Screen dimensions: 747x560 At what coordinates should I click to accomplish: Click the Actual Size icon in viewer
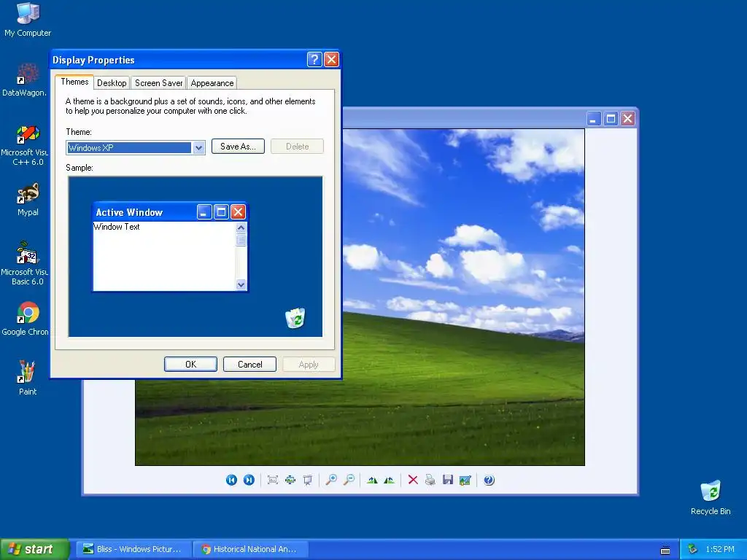[290, 480]
